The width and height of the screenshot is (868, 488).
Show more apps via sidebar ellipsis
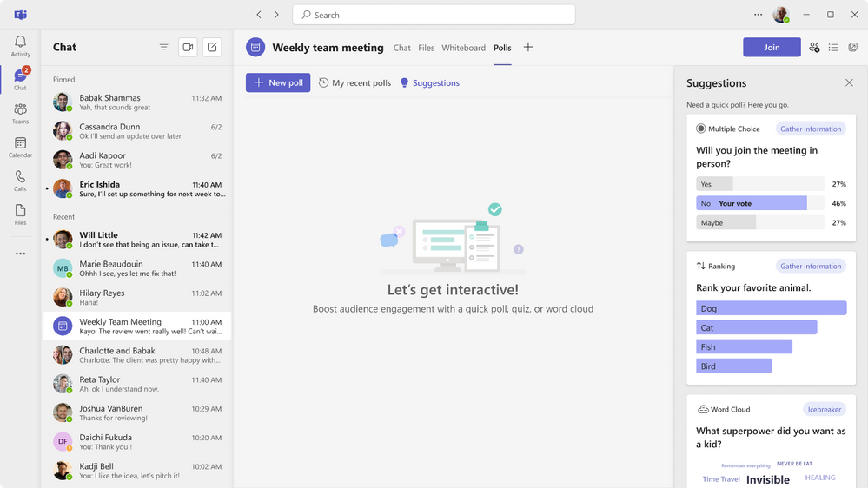point(21,254)
